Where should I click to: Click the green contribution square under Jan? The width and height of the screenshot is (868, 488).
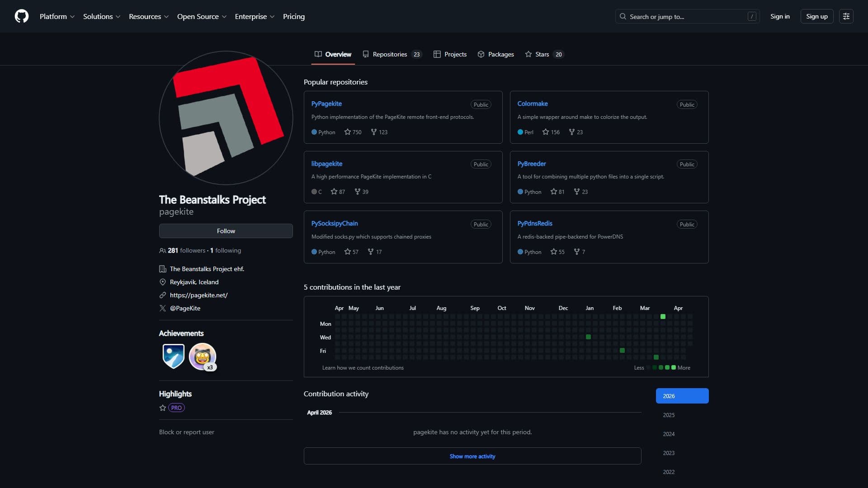point(588,337)
